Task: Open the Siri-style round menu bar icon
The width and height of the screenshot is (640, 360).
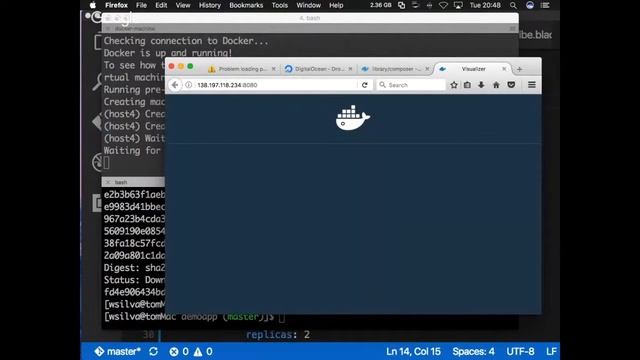Action: [530, 5]
